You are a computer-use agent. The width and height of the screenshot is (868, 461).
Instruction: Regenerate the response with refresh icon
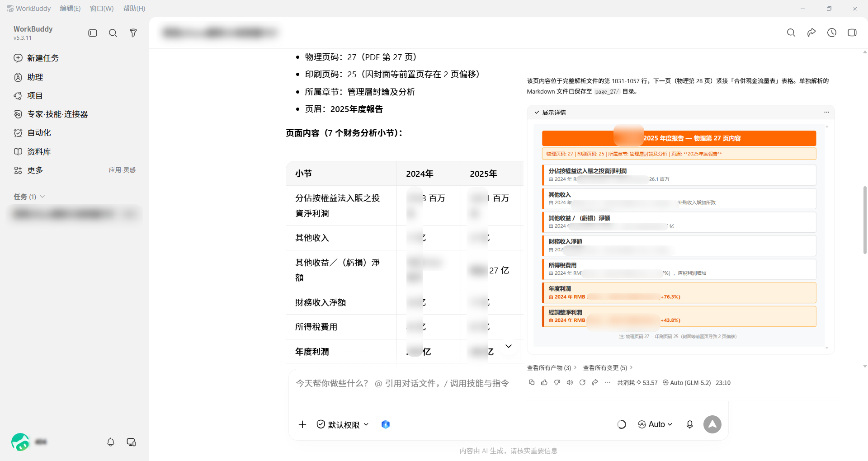[582, 382]
